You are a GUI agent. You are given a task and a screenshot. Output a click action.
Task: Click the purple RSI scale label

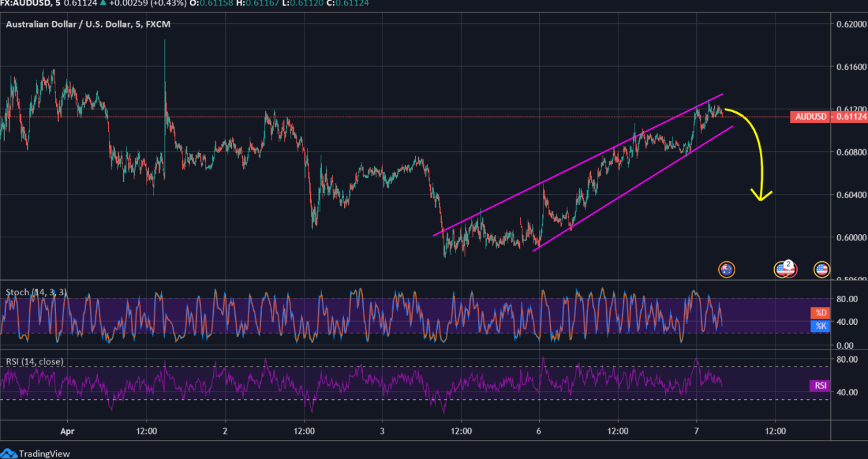point(820,386)
